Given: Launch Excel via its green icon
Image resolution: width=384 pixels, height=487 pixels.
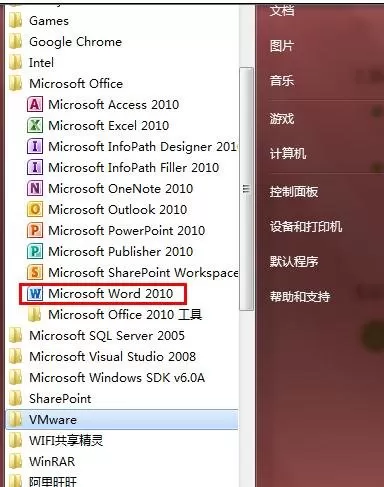Looking at the screenshot, I should click(x=35, y=126).
